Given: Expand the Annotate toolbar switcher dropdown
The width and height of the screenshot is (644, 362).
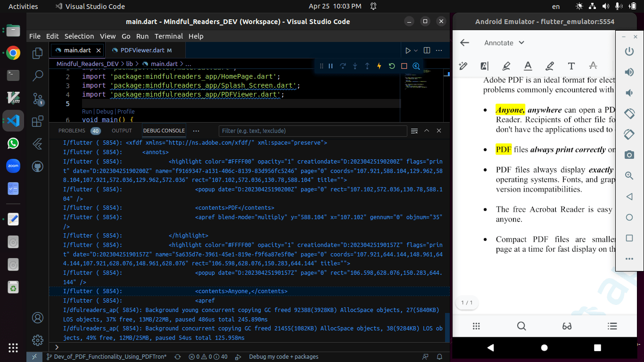Looking at the screenshot, I should coord(521,42).
